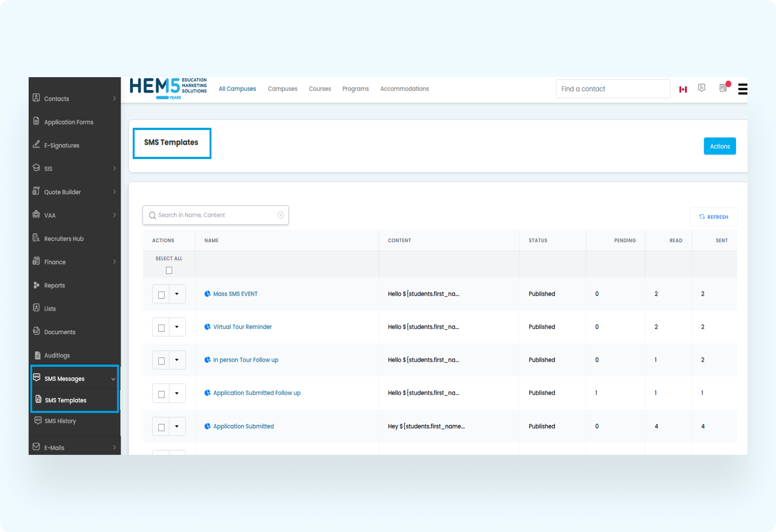Open the Programs tab in the top navigation
Viewport: 776px width, 532px height.
pyautogui.click(x=355, y=89)
